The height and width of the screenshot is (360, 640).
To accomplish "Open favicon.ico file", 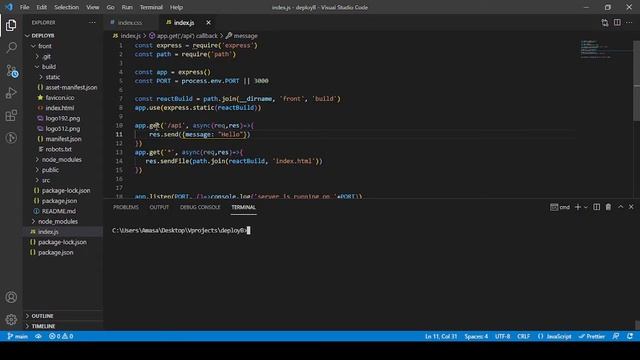I will [x=62, y=98].
